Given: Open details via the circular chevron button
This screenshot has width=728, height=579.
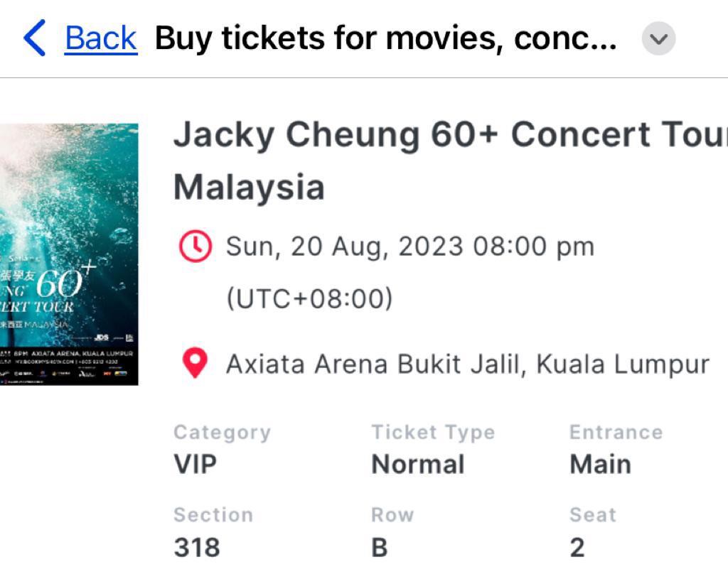Looking at the screenshot, I should point(658,38).
